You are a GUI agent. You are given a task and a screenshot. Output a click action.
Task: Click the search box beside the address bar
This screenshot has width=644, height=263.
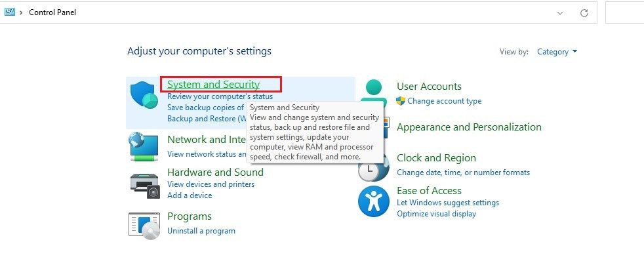click(x=625, y=12)
